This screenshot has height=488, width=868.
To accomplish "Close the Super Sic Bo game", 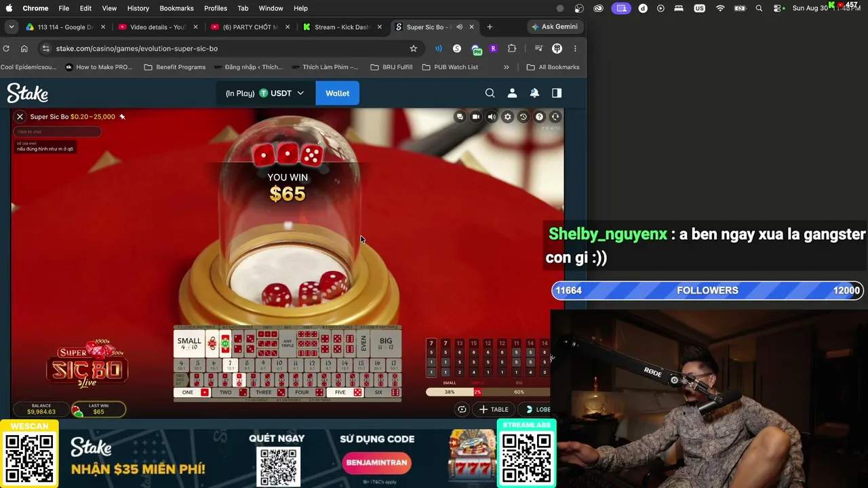I will (x=20, y=117).
